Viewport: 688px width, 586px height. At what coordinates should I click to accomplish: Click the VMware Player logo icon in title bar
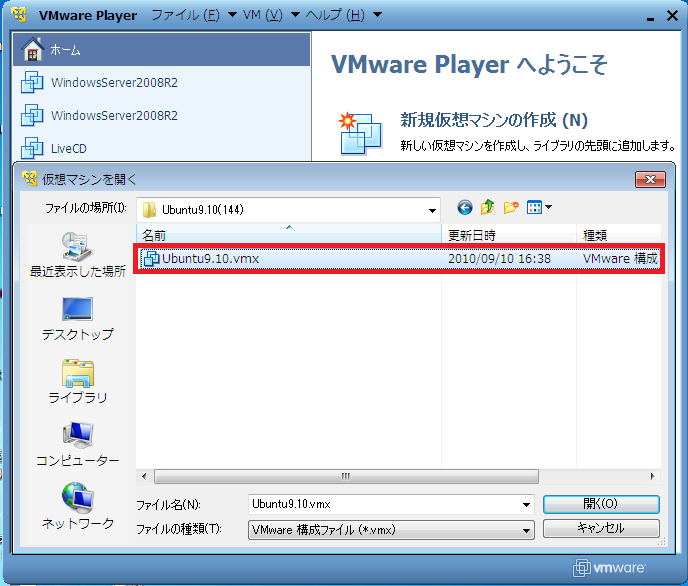[x=19, y=15]
